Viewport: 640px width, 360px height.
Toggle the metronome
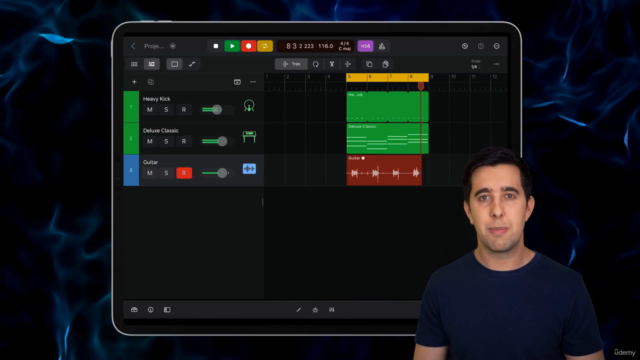382,46
